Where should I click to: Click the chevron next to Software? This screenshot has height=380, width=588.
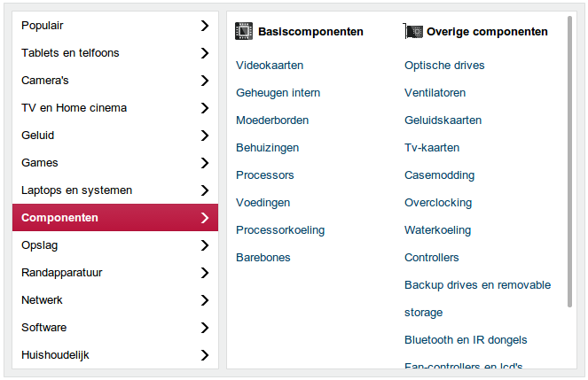pyautogui.click(x=205, y=328)
